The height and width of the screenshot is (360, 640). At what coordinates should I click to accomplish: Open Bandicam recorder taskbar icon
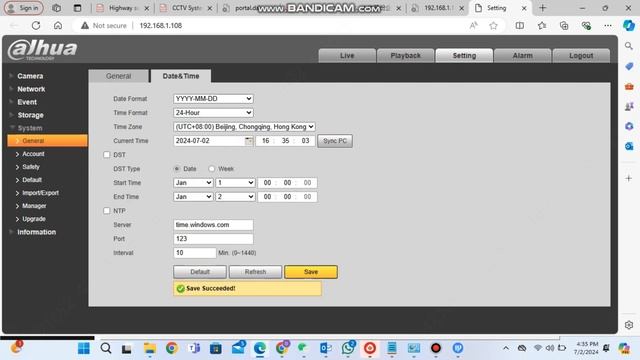click(436, 348)
